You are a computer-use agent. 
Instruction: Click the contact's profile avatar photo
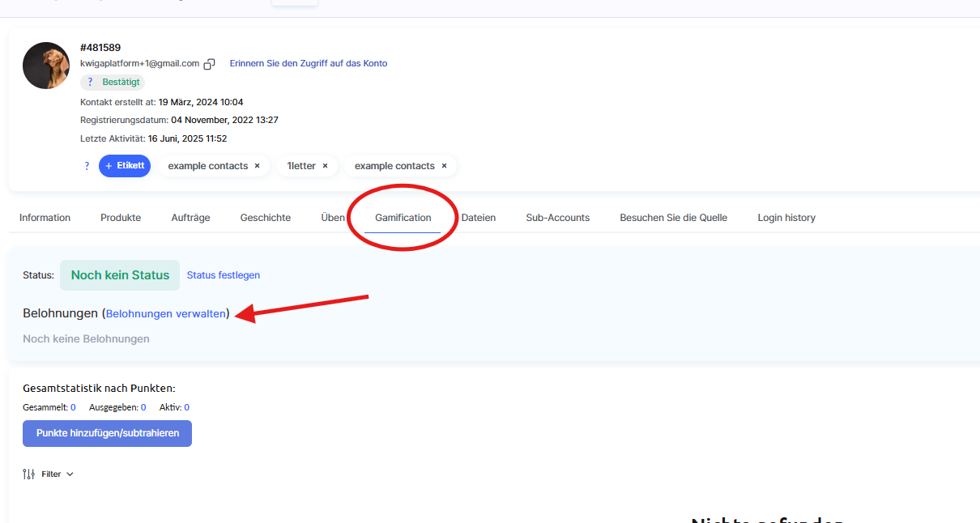[x=46, y=66]
